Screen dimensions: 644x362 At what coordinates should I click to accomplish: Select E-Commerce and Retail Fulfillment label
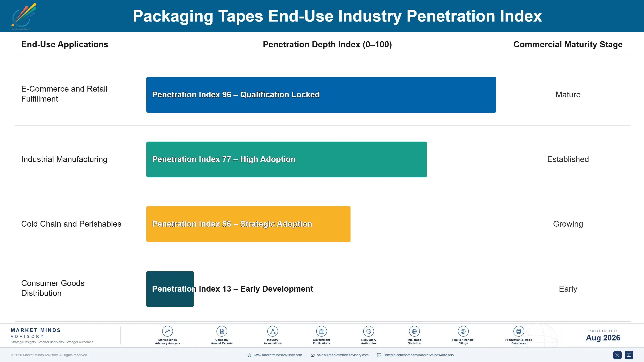[64, 94]
